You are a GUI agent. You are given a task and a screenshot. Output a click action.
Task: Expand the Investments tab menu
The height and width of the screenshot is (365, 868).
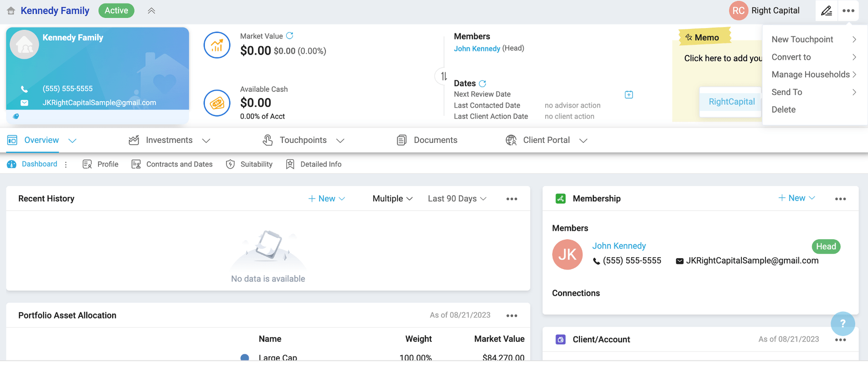pos(206,141)
